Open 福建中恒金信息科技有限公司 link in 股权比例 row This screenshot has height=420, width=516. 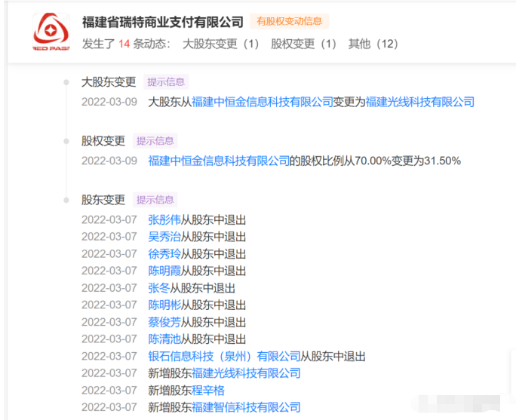pyautogui.click(x=219, y=161)
